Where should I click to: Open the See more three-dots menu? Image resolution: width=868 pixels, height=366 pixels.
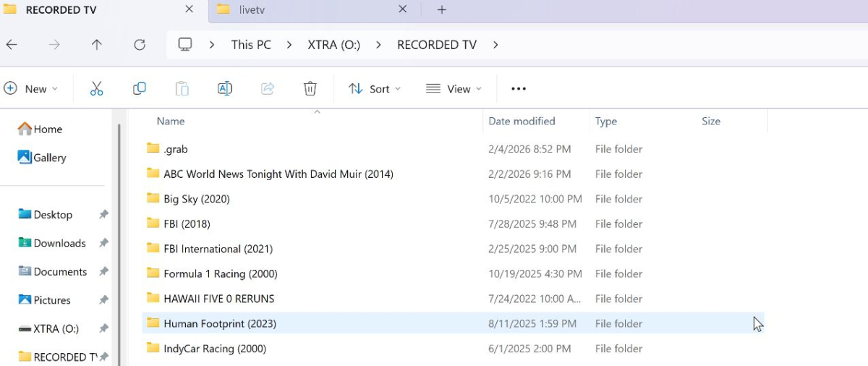coord(519,89)
